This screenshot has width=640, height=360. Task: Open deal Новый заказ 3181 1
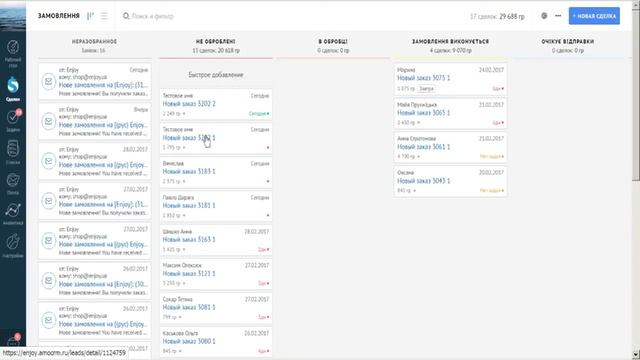click(x=189, y=205)
